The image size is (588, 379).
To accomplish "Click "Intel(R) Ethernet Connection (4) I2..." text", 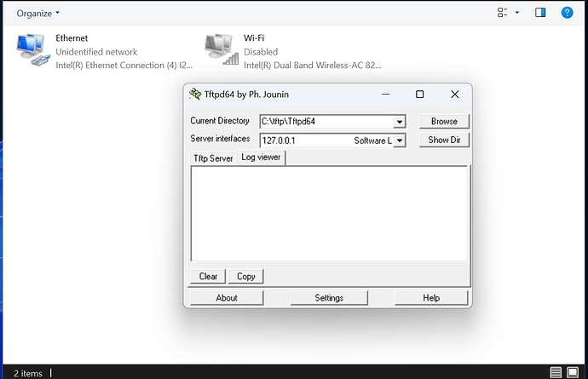I will 124,66.
